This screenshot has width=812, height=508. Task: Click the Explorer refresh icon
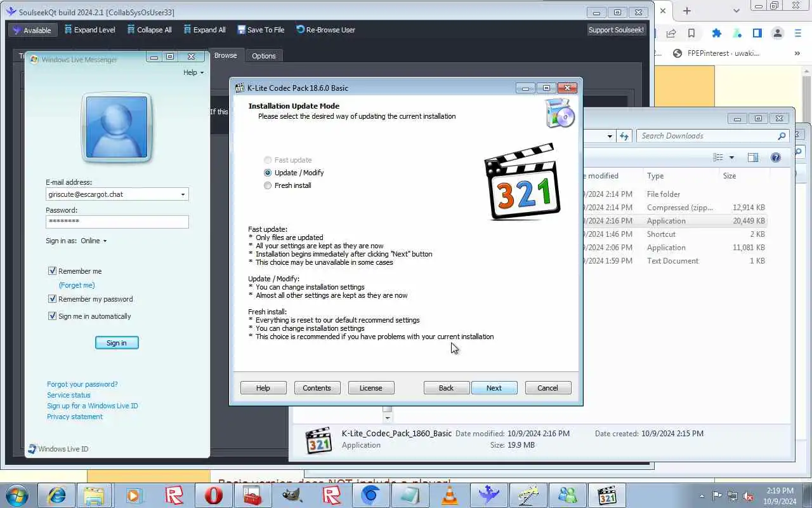624,136
